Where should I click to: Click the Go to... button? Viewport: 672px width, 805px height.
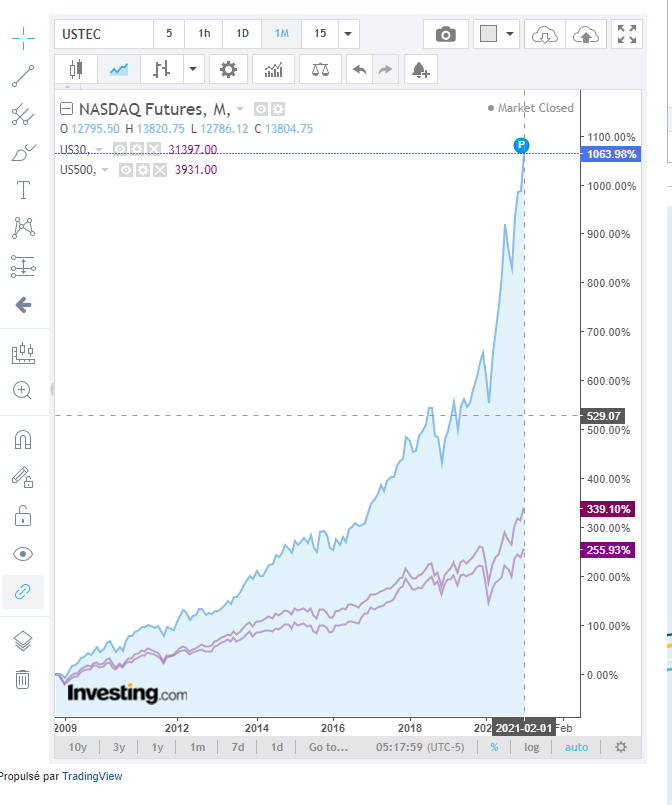click(x=328, y=747)
